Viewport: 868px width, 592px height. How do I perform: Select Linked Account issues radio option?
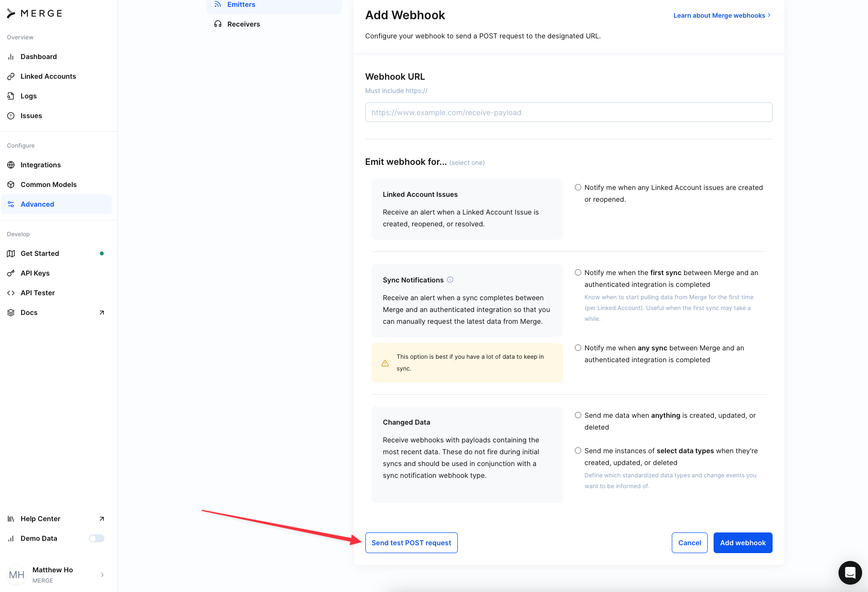click(578, 187)
